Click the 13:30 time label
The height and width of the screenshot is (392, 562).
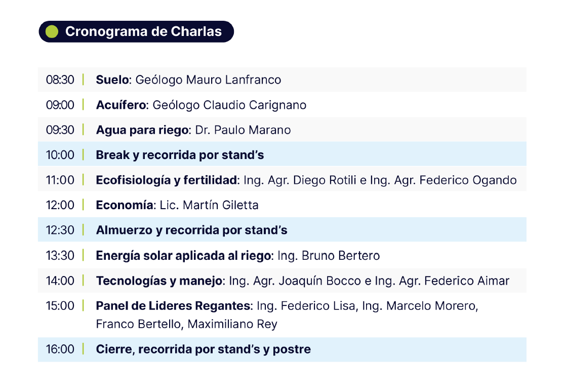point(60,255)
